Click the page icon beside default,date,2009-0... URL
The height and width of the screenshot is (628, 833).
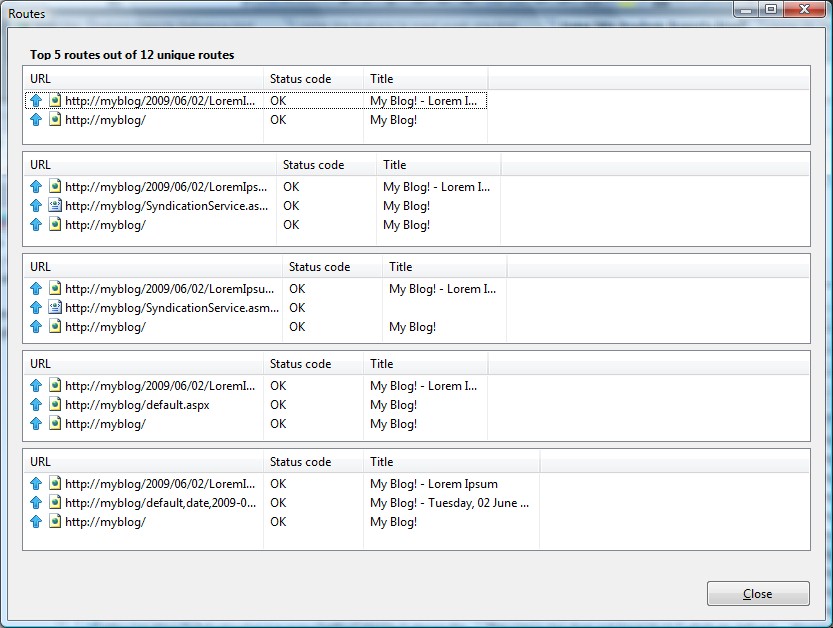coord(55,502)
